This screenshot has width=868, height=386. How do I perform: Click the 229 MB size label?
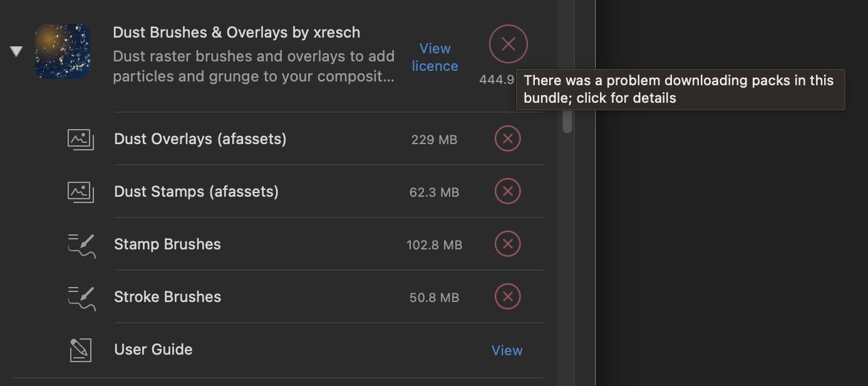coord(434,139)
